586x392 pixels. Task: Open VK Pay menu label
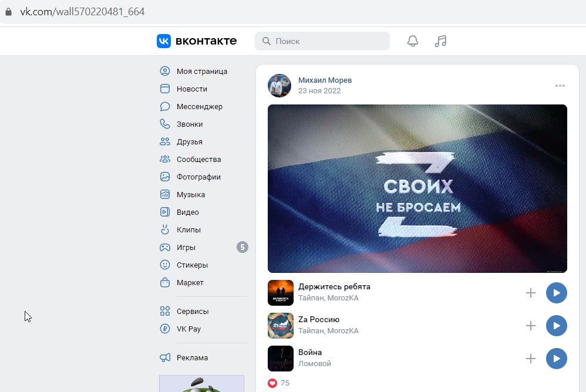click(x=188, y=329)
